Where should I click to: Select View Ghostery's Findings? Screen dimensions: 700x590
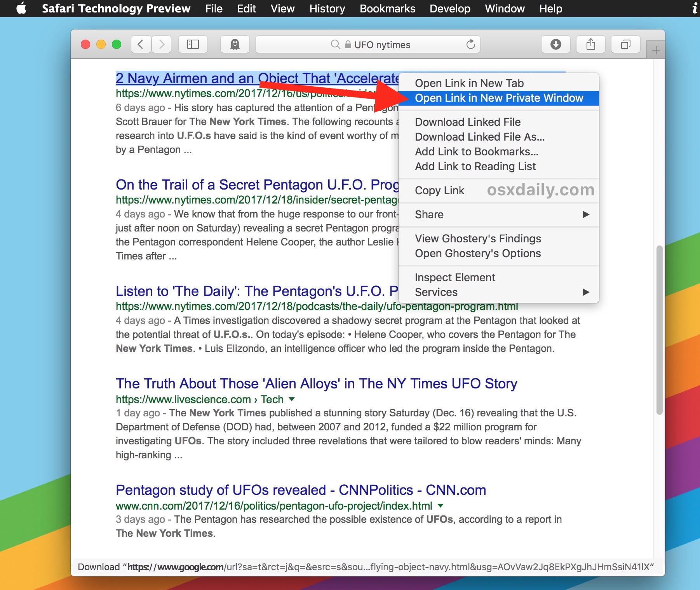pos(499,238)
